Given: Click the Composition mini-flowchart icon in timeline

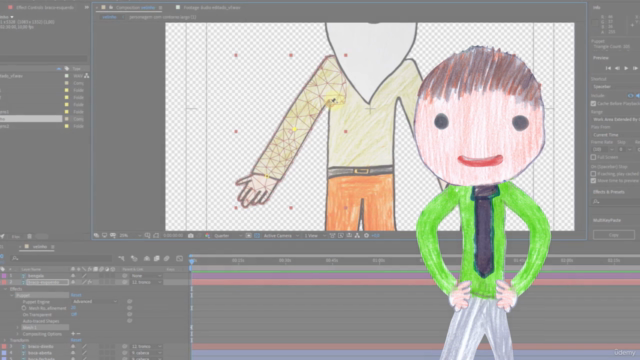Looking at the screenshot, I should tap(122, 258).
